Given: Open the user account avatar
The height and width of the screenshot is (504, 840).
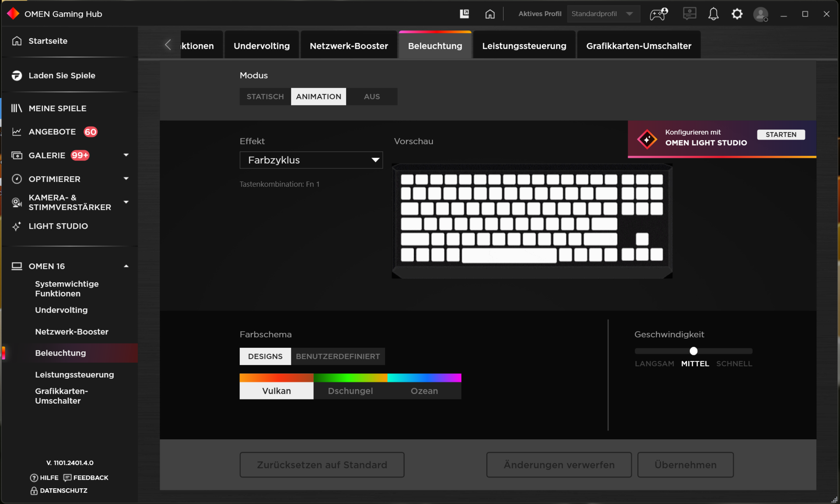Looking at the screenshot, I should 760,14.
